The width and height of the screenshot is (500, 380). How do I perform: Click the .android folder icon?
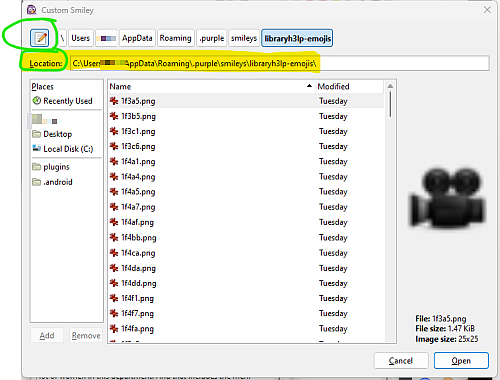click(36, 182)
